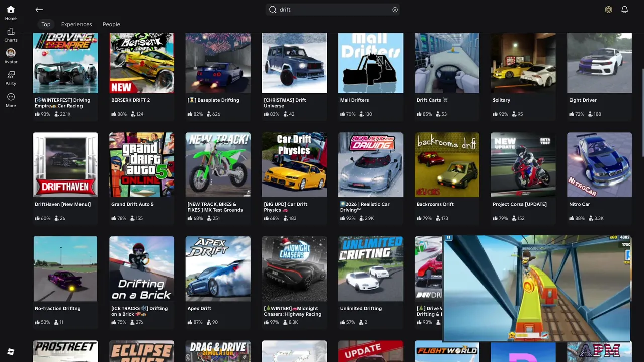The image size is (644, 362).
Task: Open Midnight Chasers thumbnail
Action: click(294, 269)
